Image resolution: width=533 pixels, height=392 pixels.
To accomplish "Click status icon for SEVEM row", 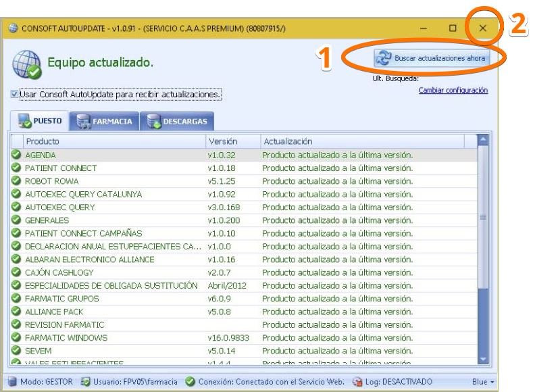I will [x=16, y=350].
